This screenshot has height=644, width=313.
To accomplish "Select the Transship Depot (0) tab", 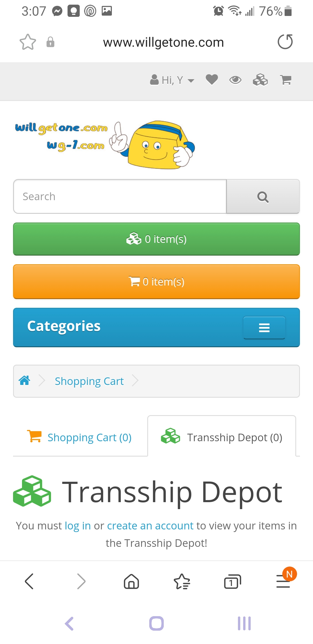I will [x=222, y=437].
